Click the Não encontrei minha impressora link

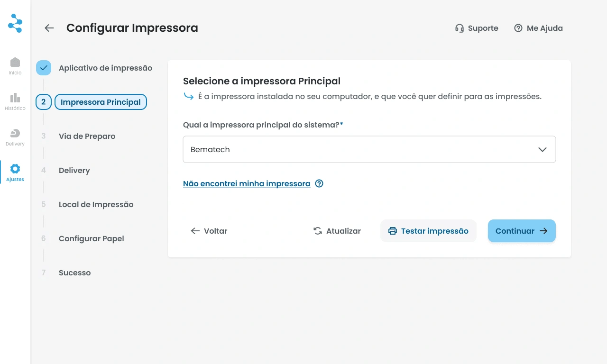(247, 183)
